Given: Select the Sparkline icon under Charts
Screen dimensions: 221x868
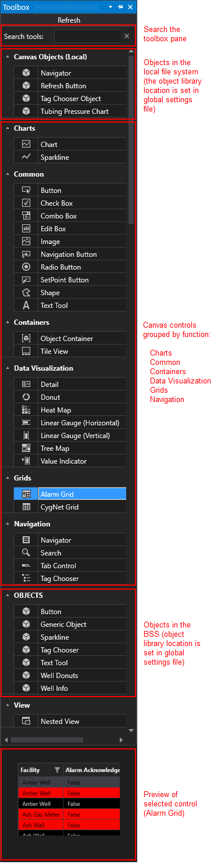Looking at the screenshot, I should pyautogui.click(x=26, y=157).
